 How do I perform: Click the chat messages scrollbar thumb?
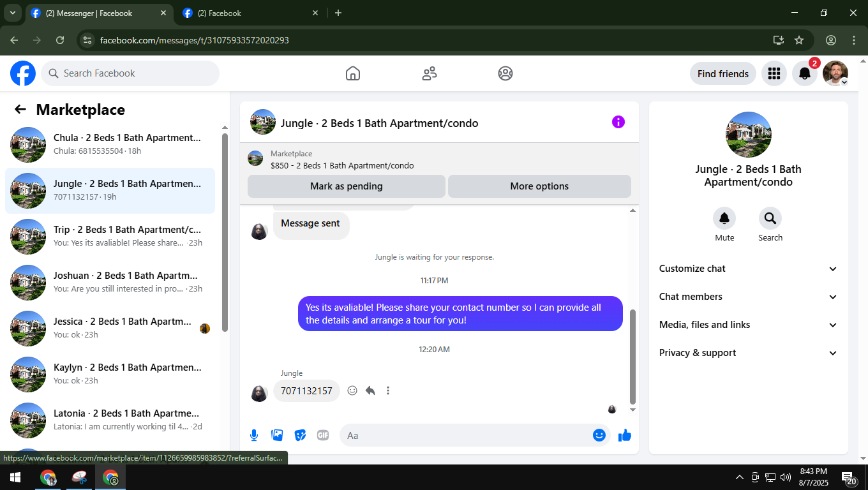coord(632,357)
